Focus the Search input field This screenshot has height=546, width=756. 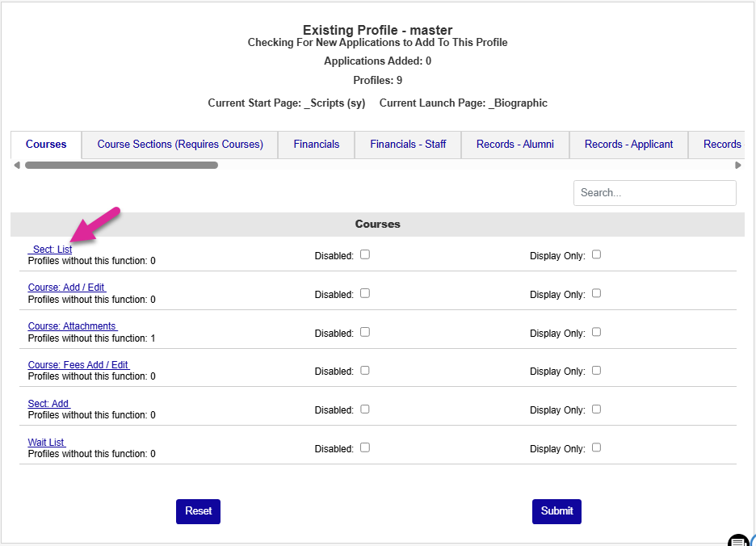tap(654, 193)
